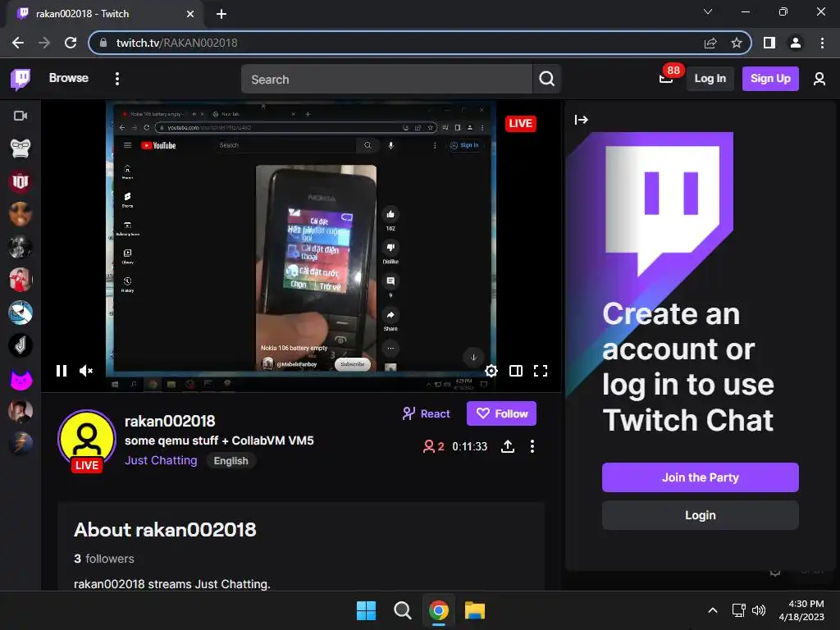Viewport: 840px width, 630px height.
Task: Open the user profile menu icon
Action: tap(819, 80)
